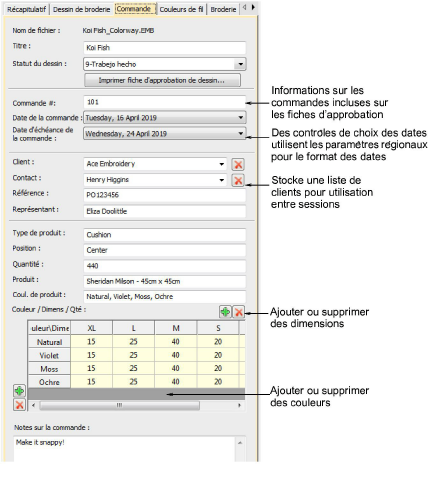Switch to the Récapitulatif tab
The image size is (433, 478).
pyautogui.click(x=26, y=9)
